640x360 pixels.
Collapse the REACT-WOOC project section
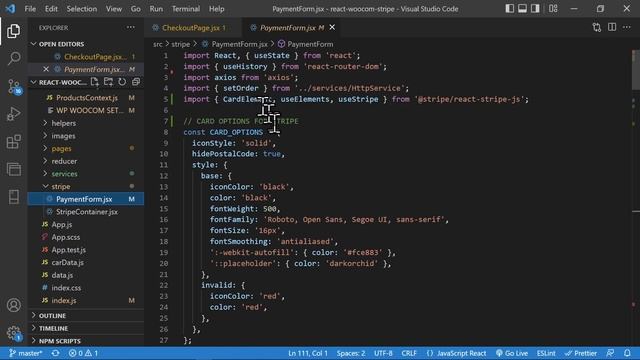tap(59, 82)
